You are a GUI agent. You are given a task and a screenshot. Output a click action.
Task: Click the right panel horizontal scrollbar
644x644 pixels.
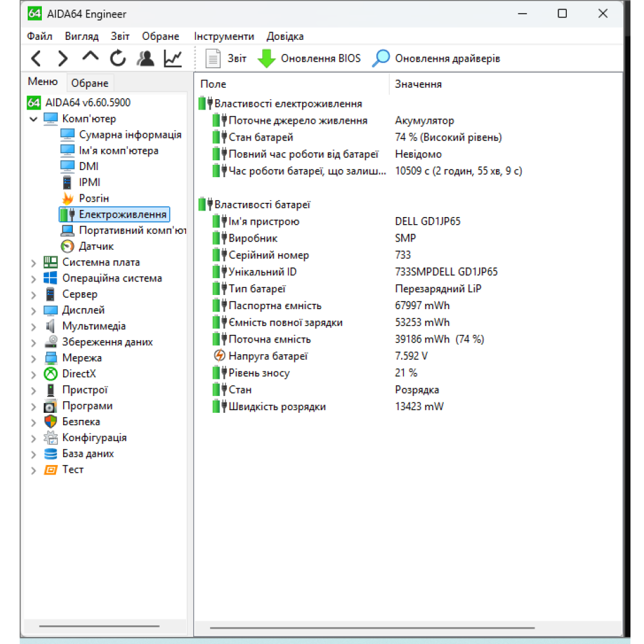[x=372, y=627]
